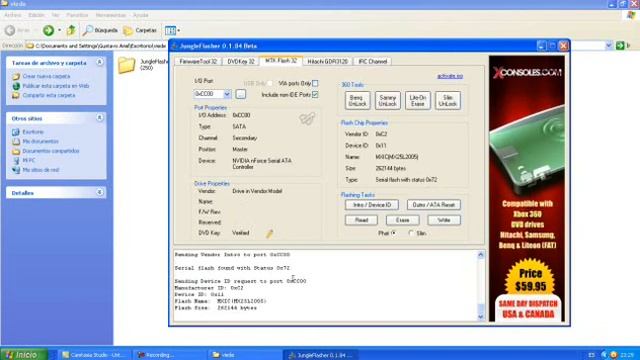Click the Read flashing task button

click(361, 220)
